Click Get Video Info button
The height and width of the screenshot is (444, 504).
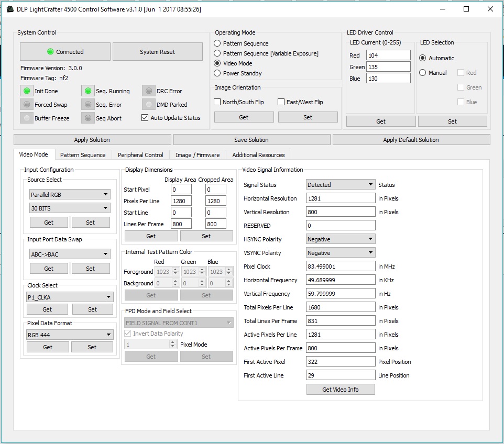[341, 389]
